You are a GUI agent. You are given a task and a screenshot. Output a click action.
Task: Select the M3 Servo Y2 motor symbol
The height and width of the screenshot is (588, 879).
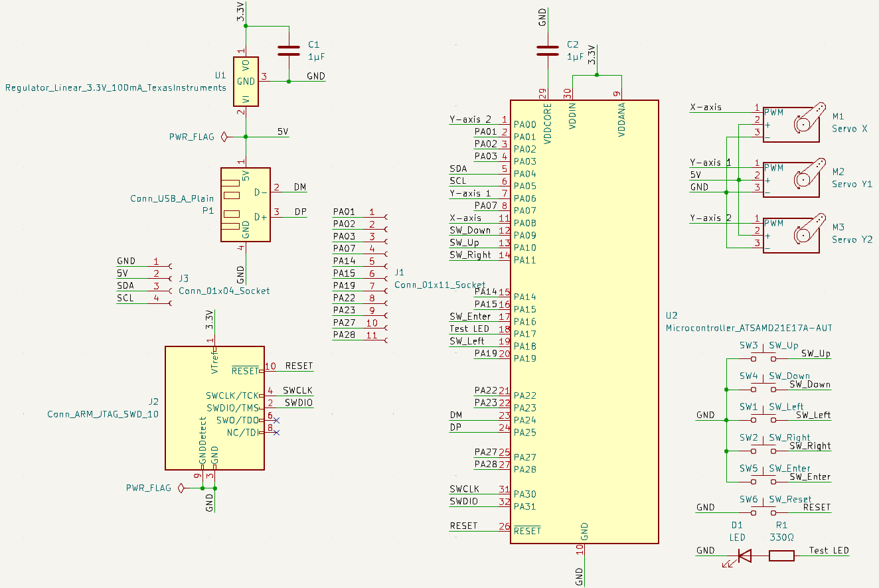click(x=794, y=234)
